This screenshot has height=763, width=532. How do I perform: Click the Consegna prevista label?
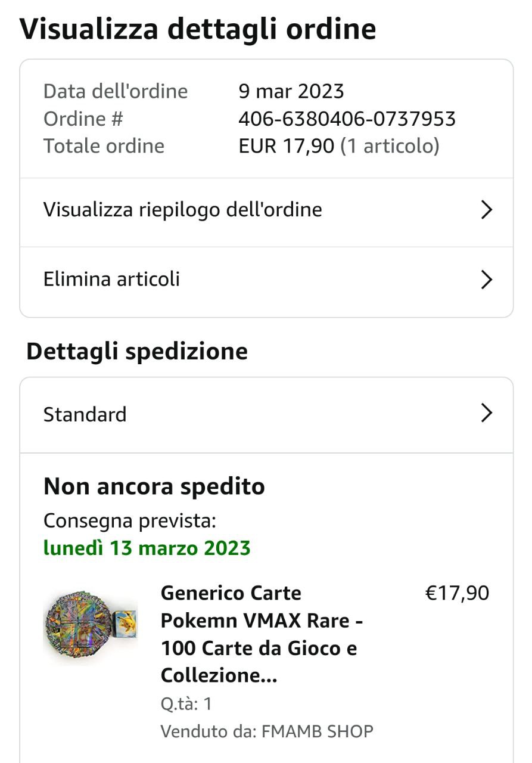tap(130, 521)
